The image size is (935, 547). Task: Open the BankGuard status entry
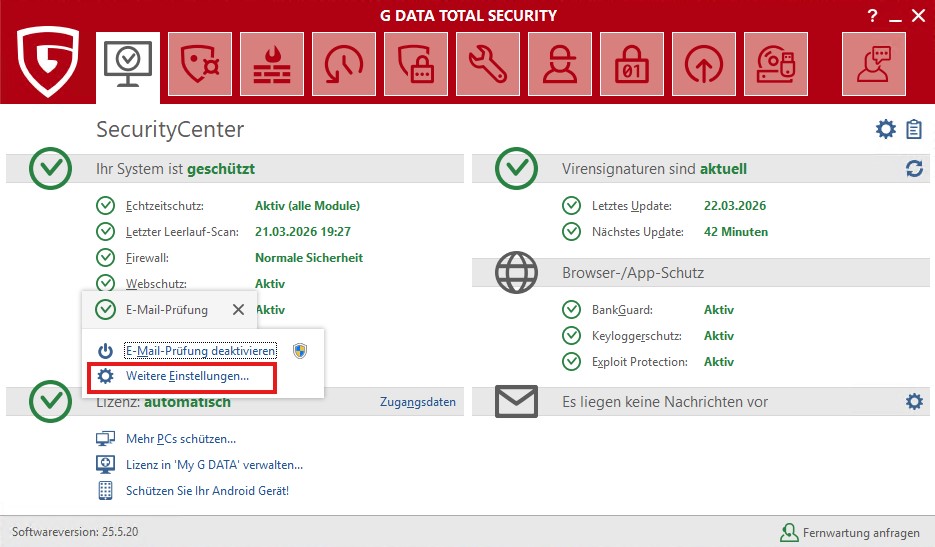(x=622, y=310)
